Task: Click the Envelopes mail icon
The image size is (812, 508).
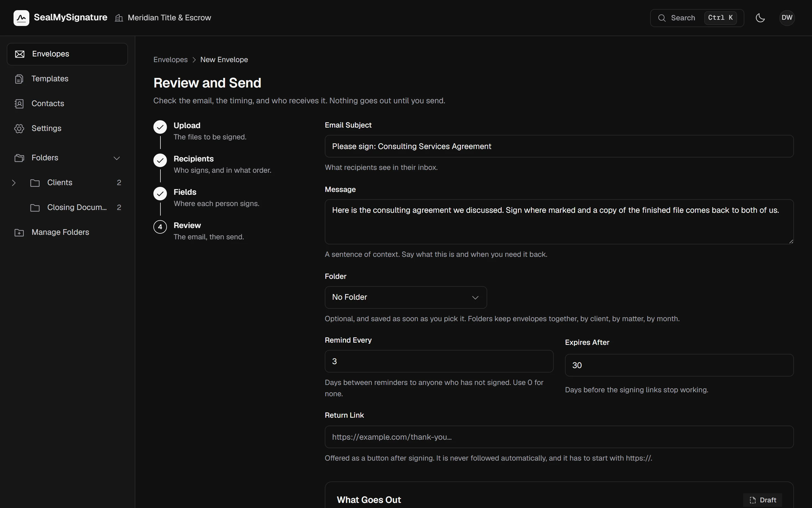Action: click(20, 54)
